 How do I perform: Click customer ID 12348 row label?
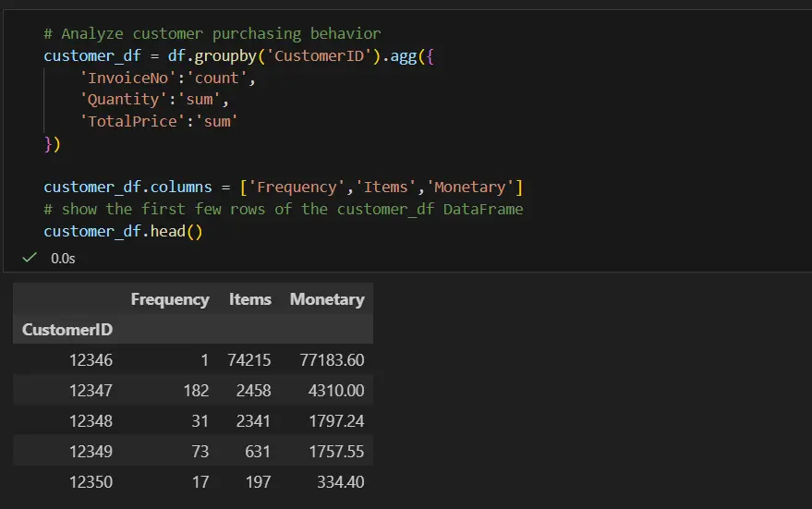(91, 421)
